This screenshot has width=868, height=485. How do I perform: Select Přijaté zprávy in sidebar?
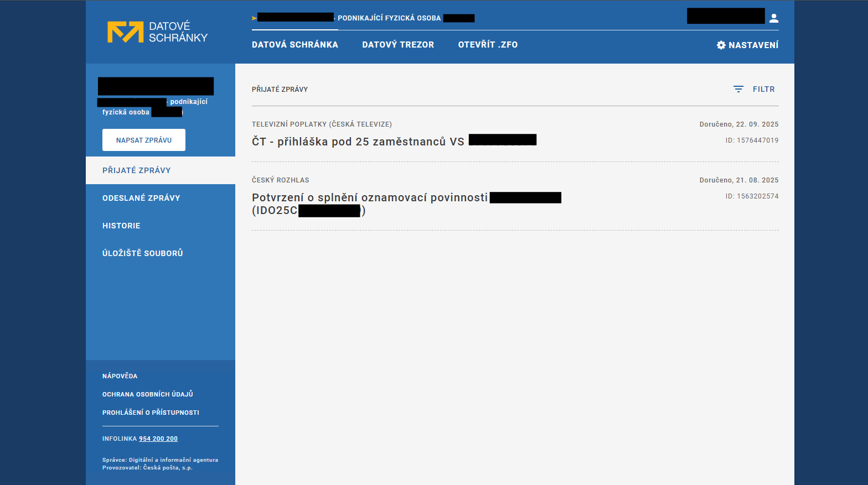coord(161,170)
